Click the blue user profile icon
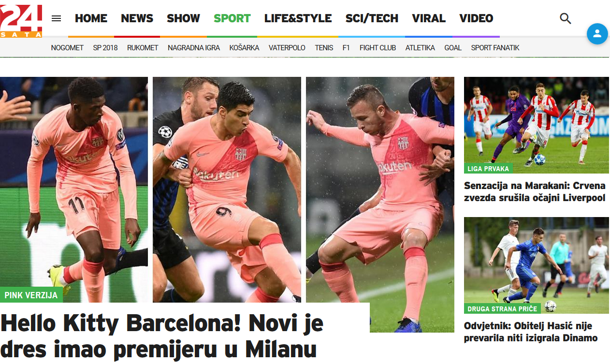 597,34
